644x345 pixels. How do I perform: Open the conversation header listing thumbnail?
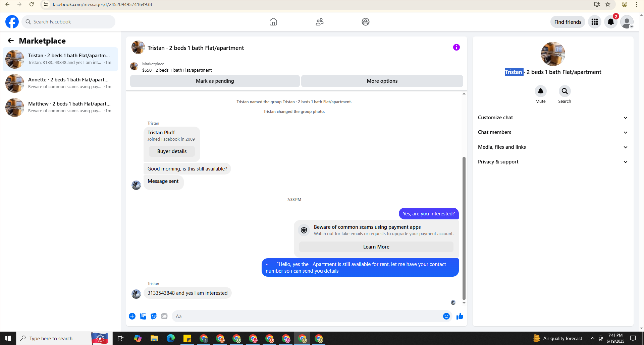point(138,48)
